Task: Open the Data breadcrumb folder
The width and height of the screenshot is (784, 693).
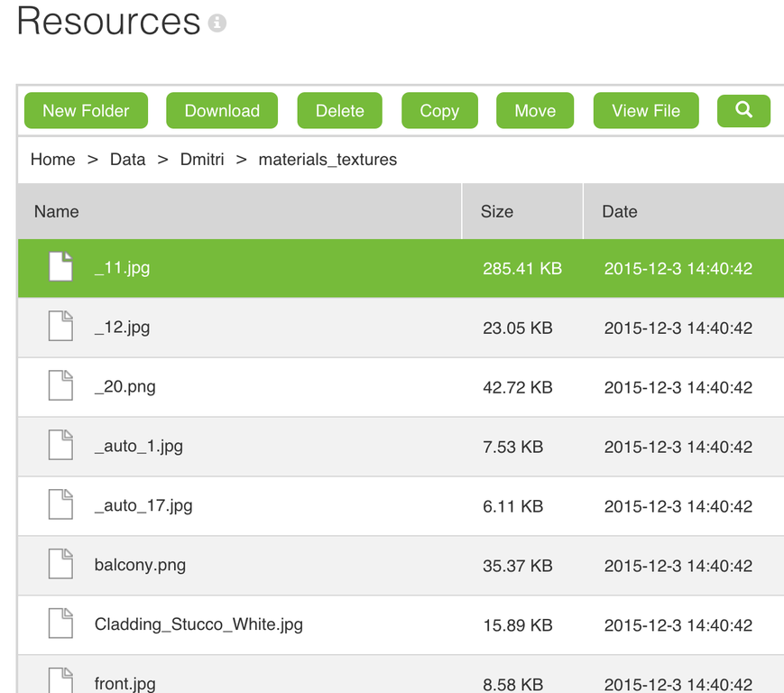Action: point(127,160)
